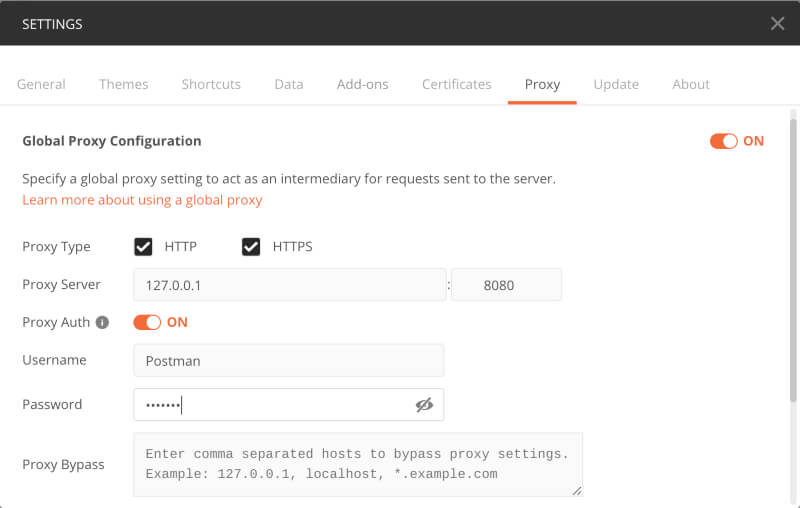This screenshot has height=508, width=800.
Task: Close the Settings dialog with X
Action: point(778,23)
